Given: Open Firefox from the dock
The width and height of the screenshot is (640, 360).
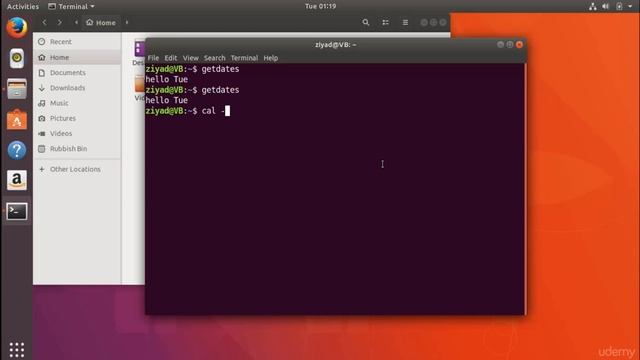Looking at the screenshot, I should point(17,28).
